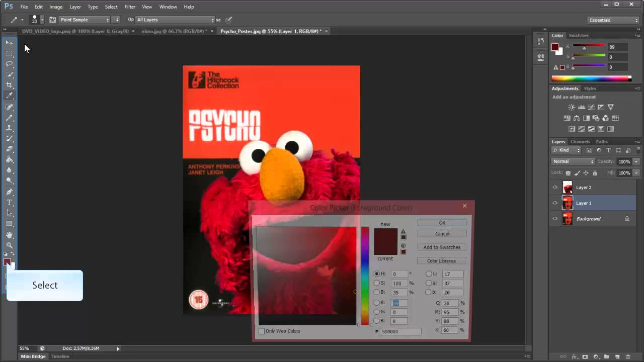
Task: Select the Paint Bucket tool
Action: 9,160
